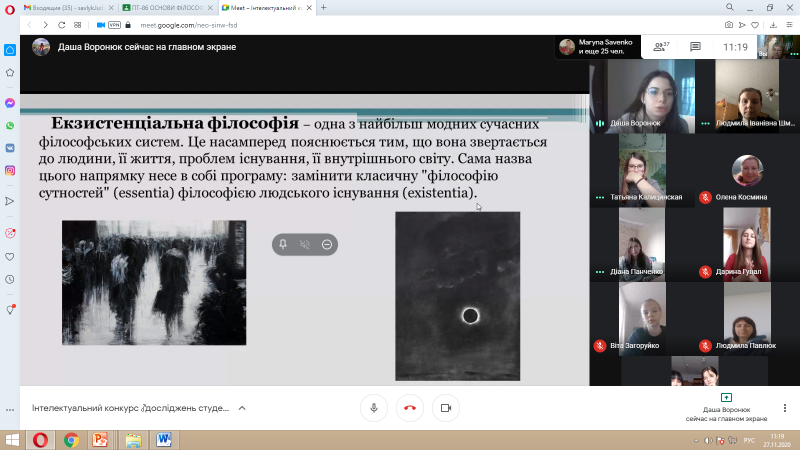800x450 pixels.
Task: Open File Explorer from the taskbar
Action: pos(133,440)
